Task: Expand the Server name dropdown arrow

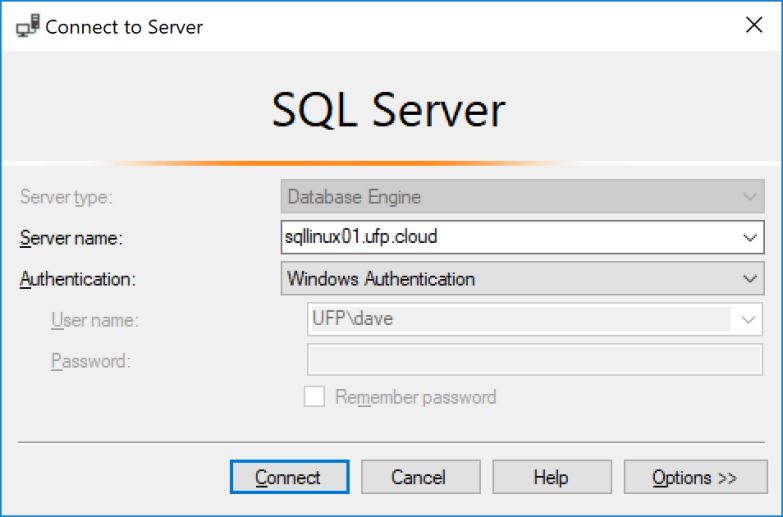Action: click(x=750, y=238)
